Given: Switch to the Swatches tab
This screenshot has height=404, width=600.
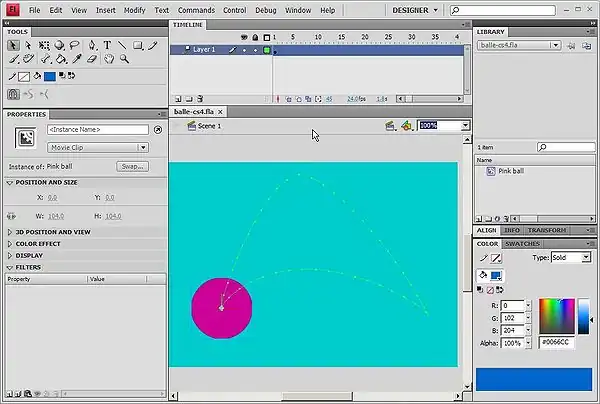Looking at the screenshot, I should pyautogui.click(x=522, y=244).
